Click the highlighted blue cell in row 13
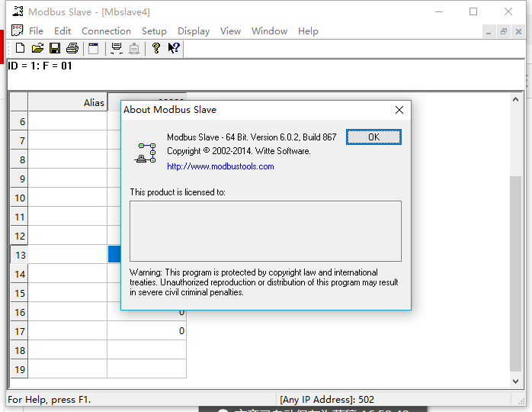This screenshot has height=412, width=532. 114,254
